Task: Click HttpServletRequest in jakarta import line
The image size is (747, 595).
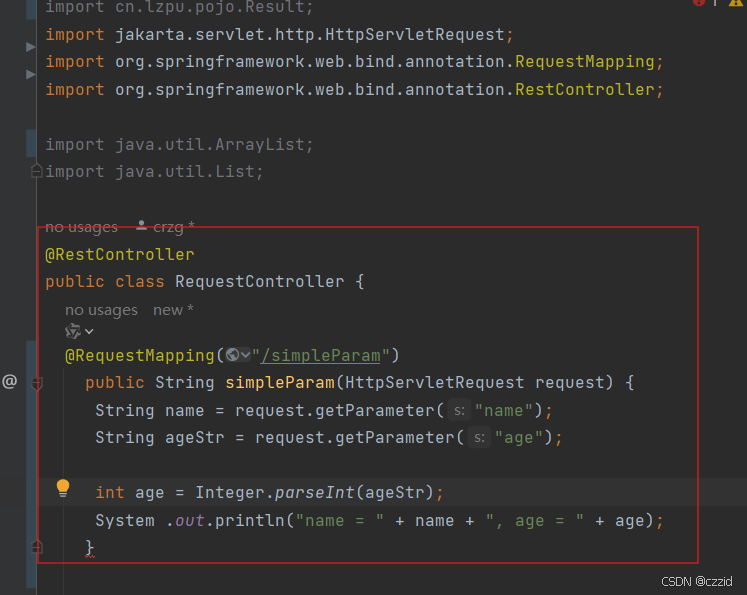Action: 414,34
